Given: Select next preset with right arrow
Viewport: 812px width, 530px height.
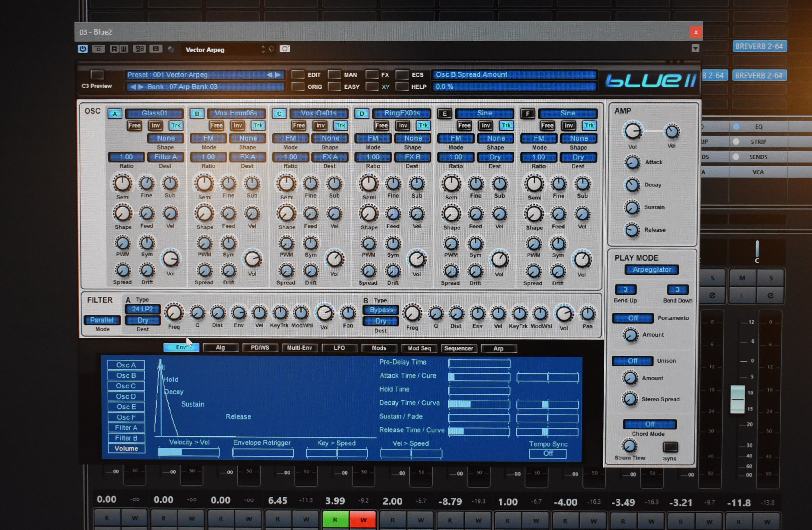Looking at the screenshot, I should 278,75.
